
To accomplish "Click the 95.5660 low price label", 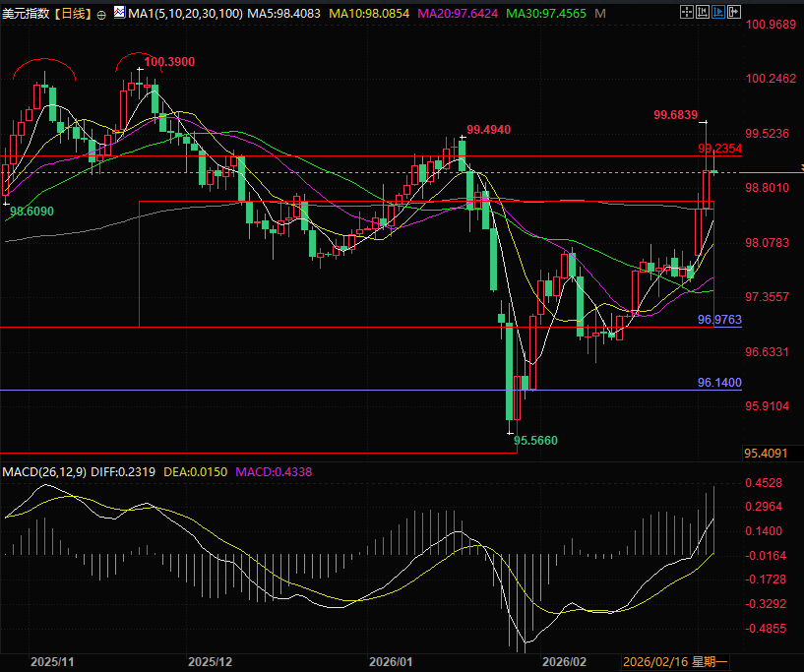I will click(536, 441).
